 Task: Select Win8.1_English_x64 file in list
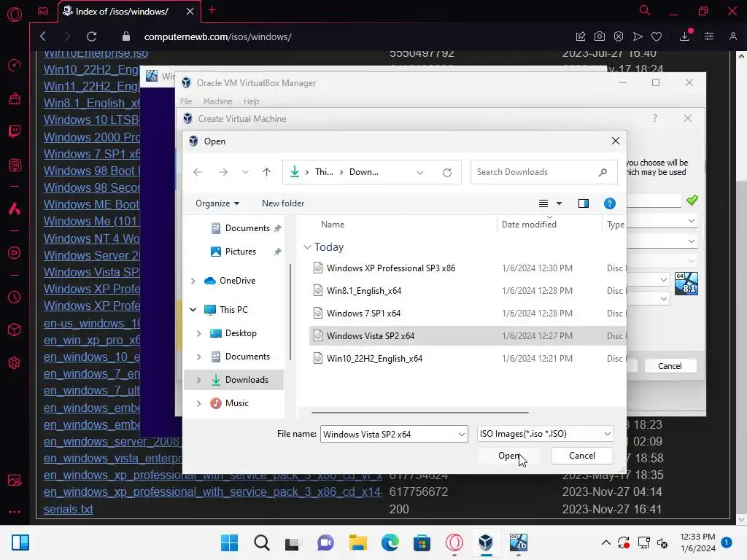pyautogui.click(x=364, y=290)
